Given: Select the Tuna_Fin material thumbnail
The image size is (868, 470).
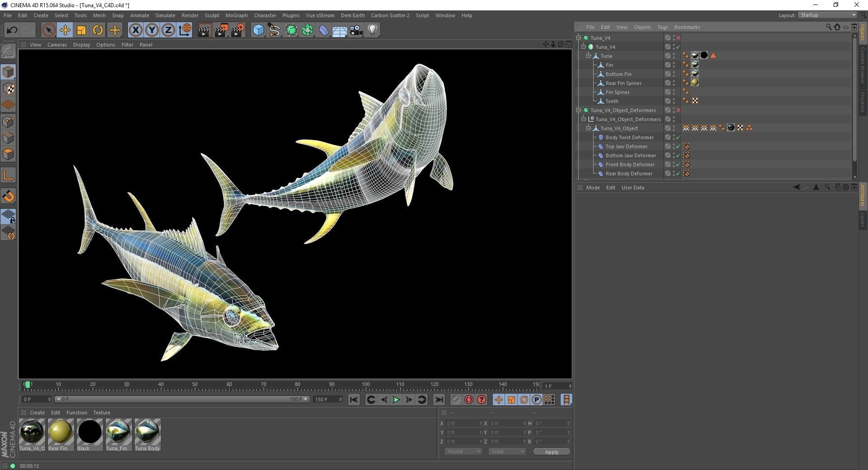Looking at the screenshot, I should point(118,434).
